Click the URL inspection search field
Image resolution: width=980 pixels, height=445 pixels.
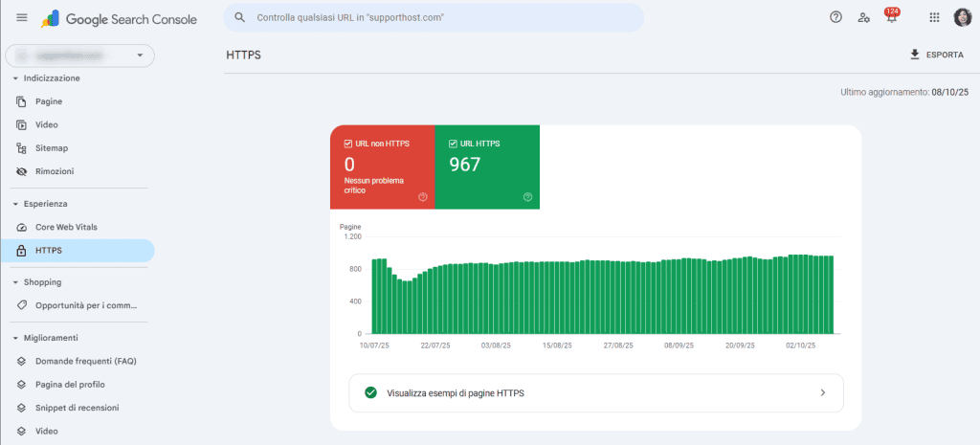(434, 17)
